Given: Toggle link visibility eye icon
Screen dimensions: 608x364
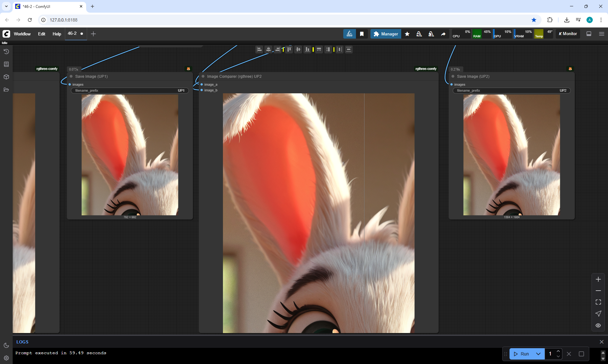Looking at the screenshot, I should point(598,325).
